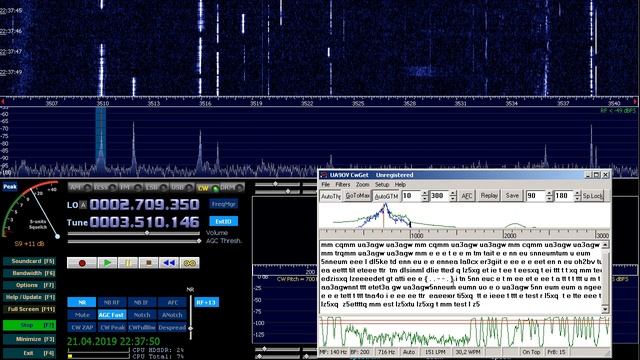The height and width of the screenshot is (360, 640).
Task: Click the Stop playback square button
Action: click(149, 263)
